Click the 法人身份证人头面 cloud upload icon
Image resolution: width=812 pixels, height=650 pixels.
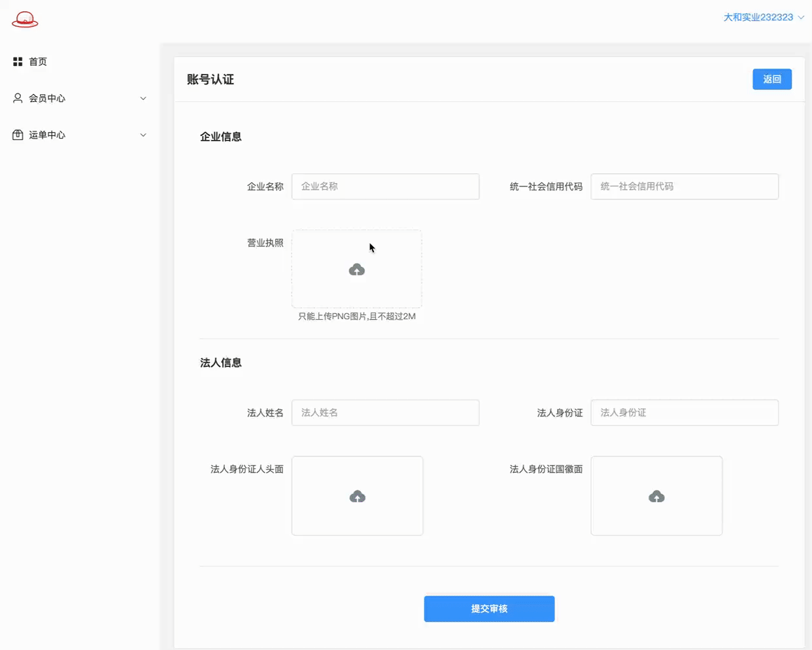[x=357, y=496]
